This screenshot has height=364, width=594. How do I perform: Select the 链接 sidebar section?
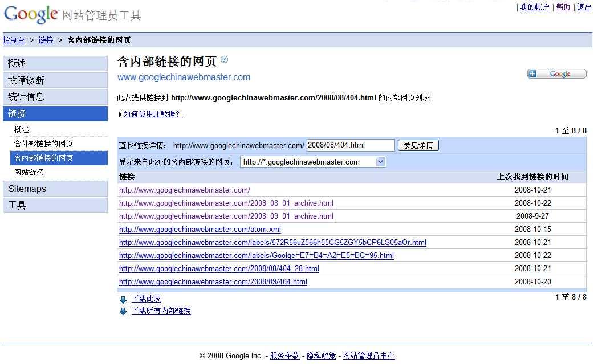(x=55, y=113)
